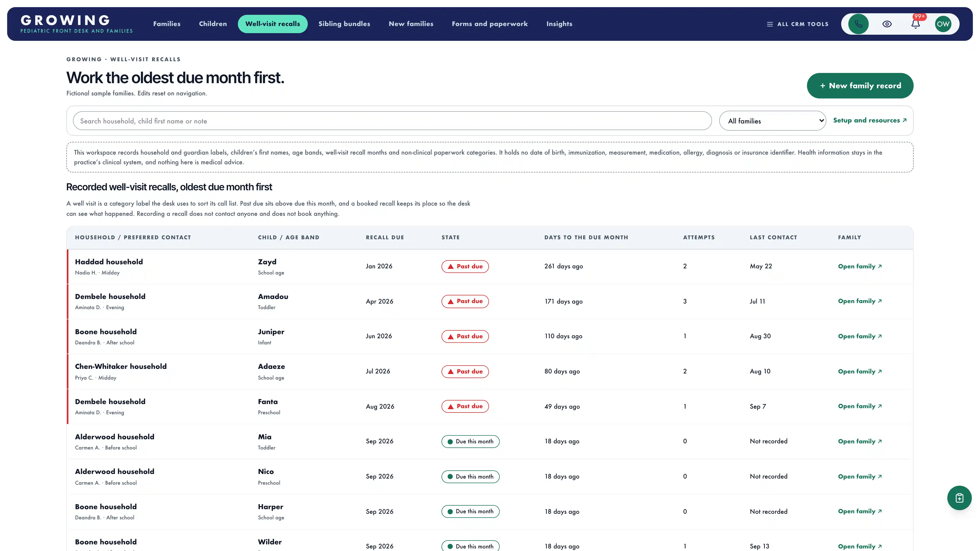This screenshot has height=551, width=980.
Task: Switch to the Children tab
Action: [213, 24]
